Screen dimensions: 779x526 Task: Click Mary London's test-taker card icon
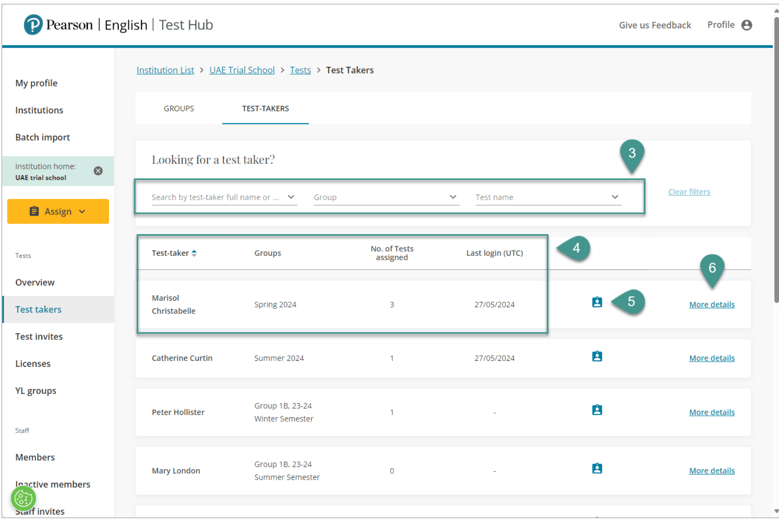[597, 469]
